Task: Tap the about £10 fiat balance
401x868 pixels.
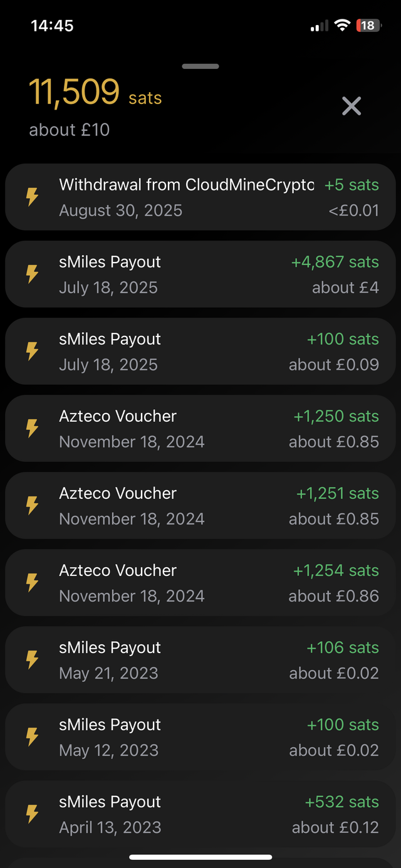Action: pyautogui.click(x=69, y=130)
